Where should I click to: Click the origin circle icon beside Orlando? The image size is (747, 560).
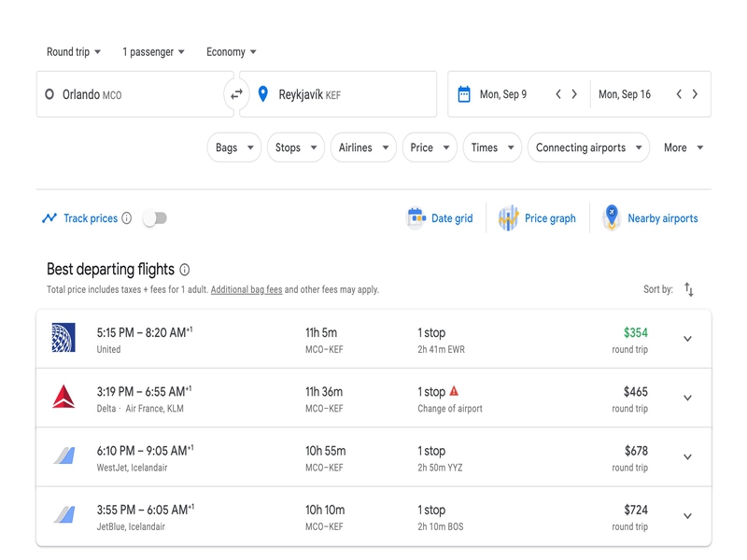click(x=49, y=94)
